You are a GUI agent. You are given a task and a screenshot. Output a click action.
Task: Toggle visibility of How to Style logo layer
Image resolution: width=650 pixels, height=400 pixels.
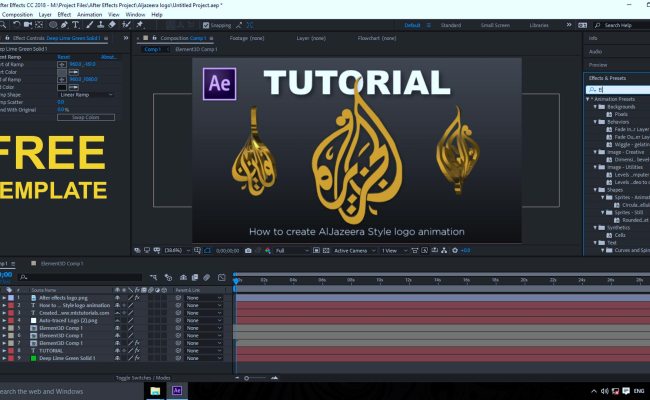click(117, 305)
